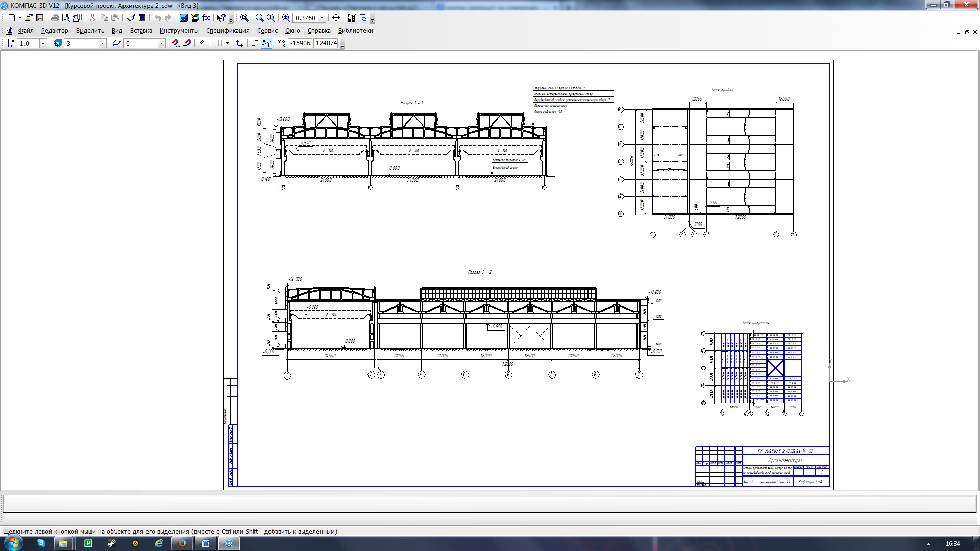Image resolution: width=980 pixels, height=551 pixels.
Task: Open the Сервис menu
Action: coord(267,31)
